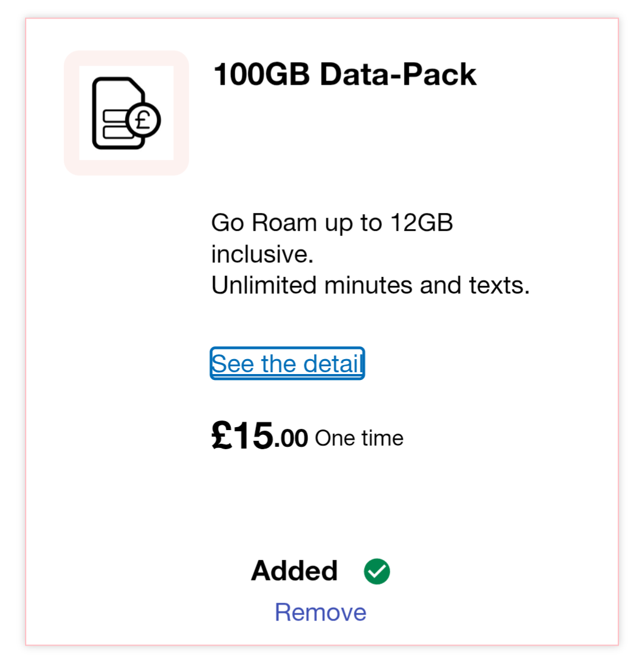The image size is (644, 658).
Task: Click the £15.00 price text
Action: [260, 435]
